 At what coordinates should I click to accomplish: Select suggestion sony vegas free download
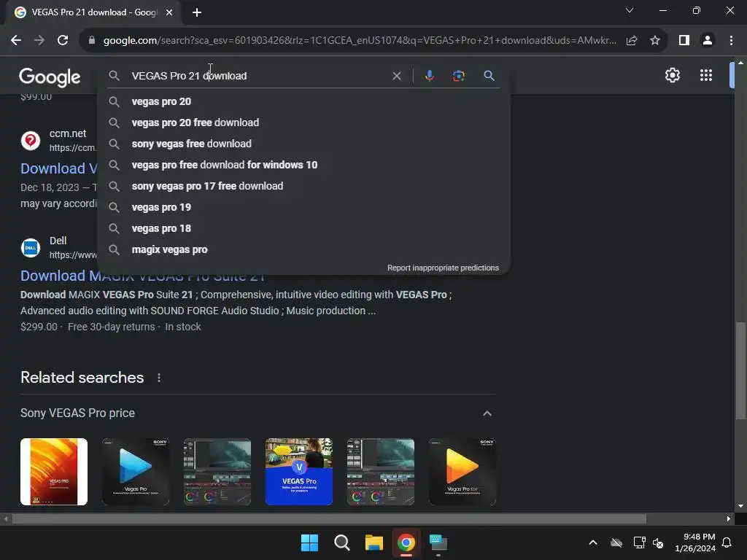(x=303, y=144)
